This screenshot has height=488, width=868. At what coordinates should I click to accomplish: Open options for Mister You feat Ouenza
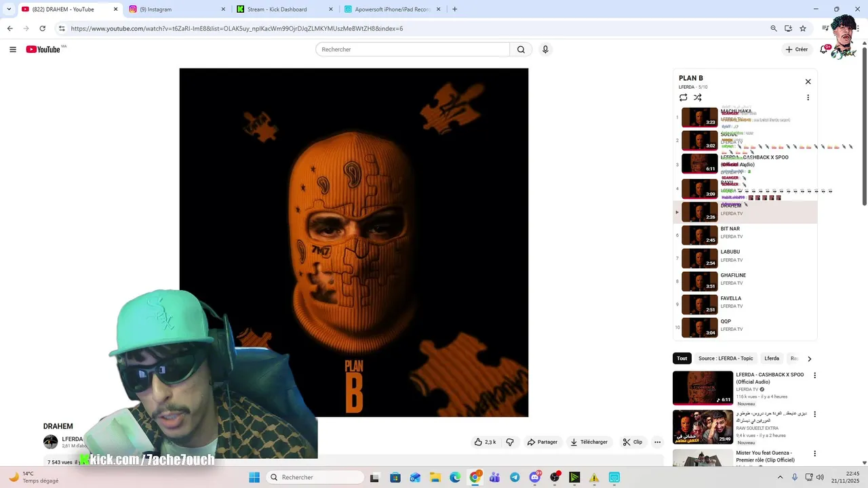tap(814, 453)
